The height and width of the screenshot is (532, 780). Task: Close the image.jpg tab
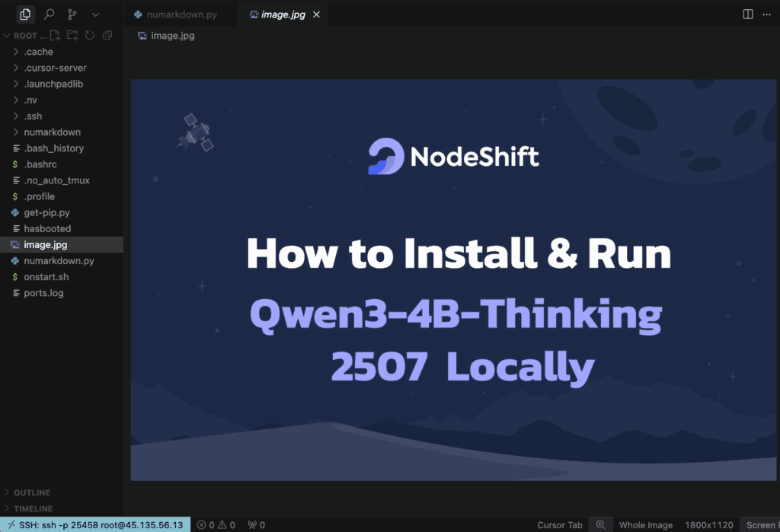point(316,14)
